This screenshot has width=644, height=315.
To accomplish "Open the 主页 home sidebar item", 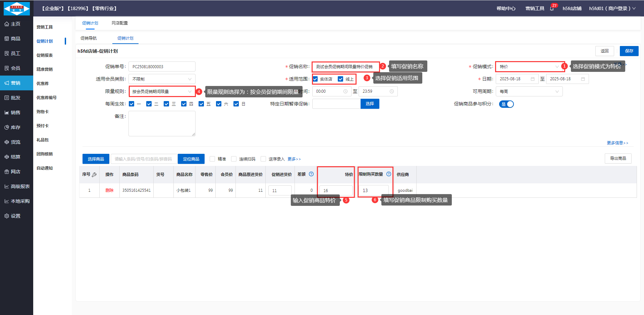I will (x=16, y=24).
